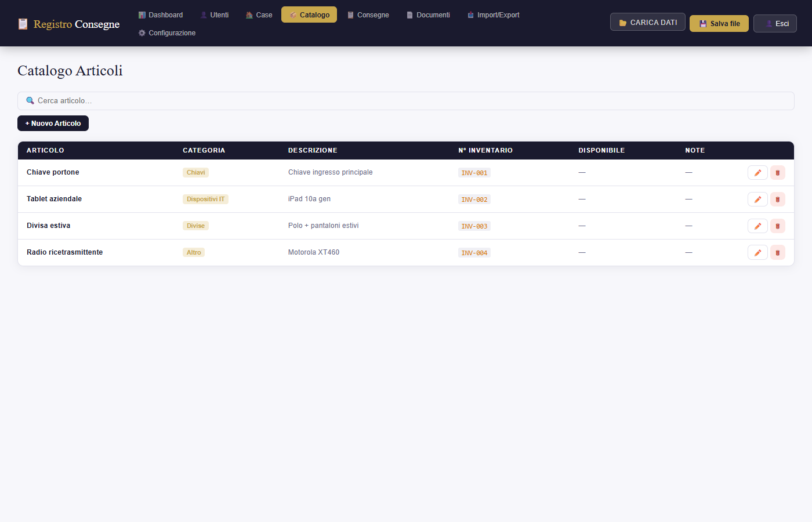Screen dimensions: 812x522
Task: Open the Case section
Action: point(259,15)
